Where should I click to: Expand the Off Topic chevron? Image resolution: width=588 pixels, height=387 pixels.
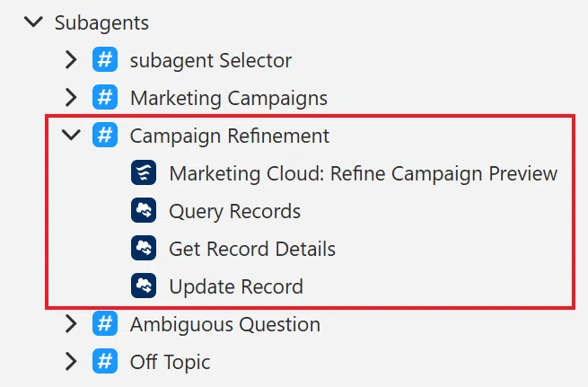tap(71, 361)
